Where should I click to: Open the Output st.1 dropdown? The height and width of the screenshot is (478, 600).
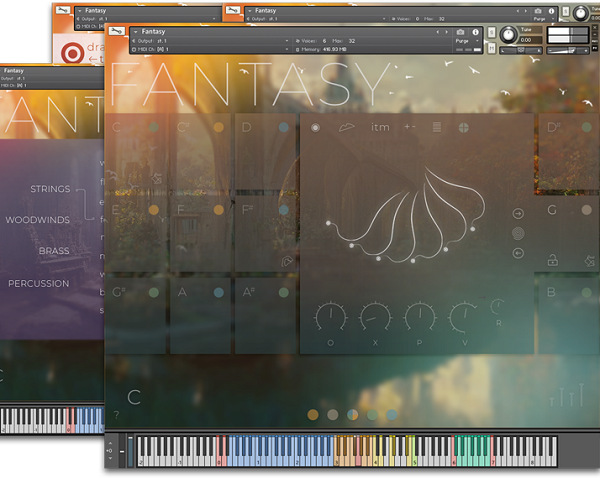[x=211, y=41]
